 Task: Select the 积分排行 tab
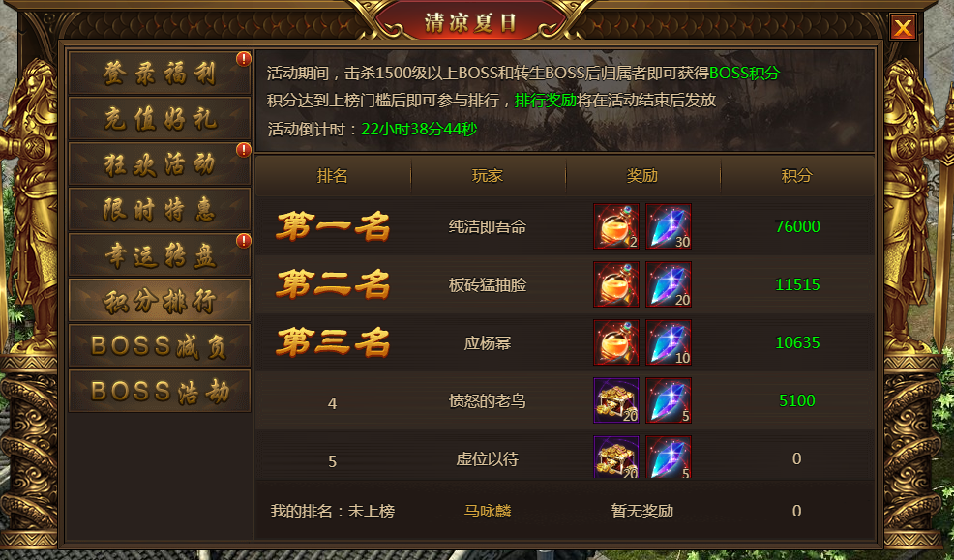point(160,301)
